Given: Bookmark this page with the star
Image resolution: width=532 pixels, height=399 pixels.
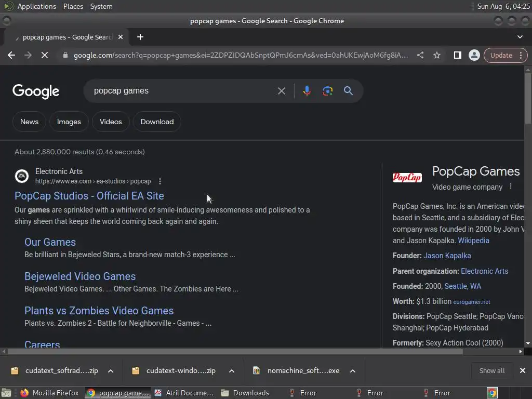Looking at the screenshot, I should point(436,55).
